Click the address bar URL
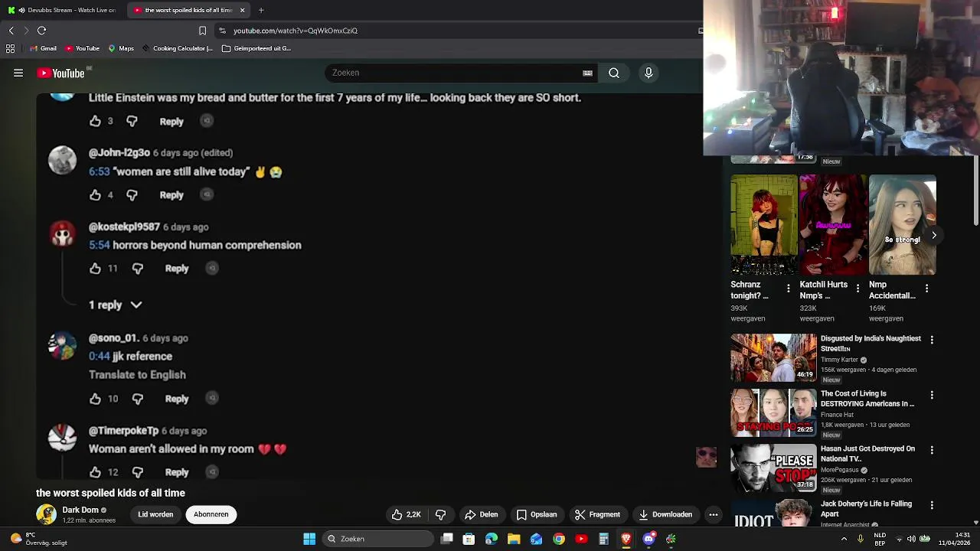The height and width of the screenshot is (551, 980). click(x=296, y=31)
